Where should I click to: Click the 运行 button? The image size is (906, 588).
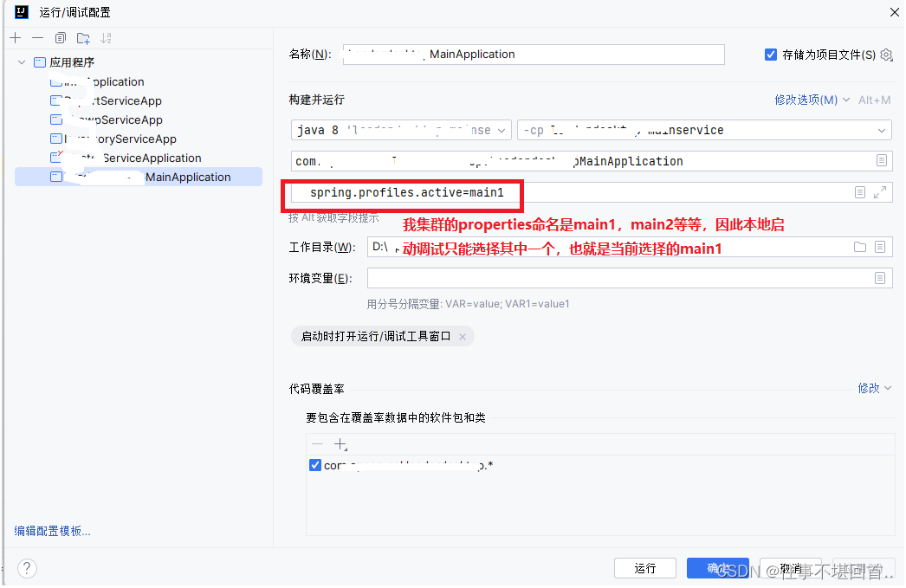[645, 568]
